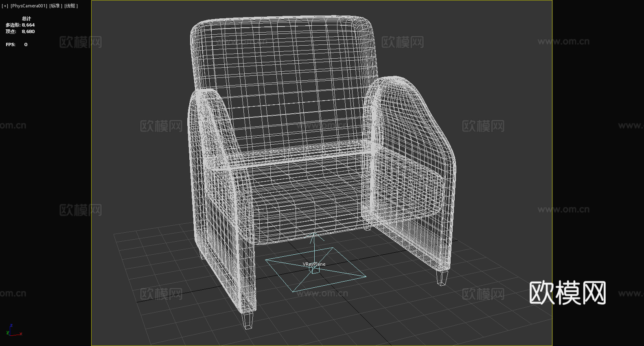This screenshot has height=346, width=644.
Task: Click the XYZ axis tripod indicator
Action: [x=14, y=331]
